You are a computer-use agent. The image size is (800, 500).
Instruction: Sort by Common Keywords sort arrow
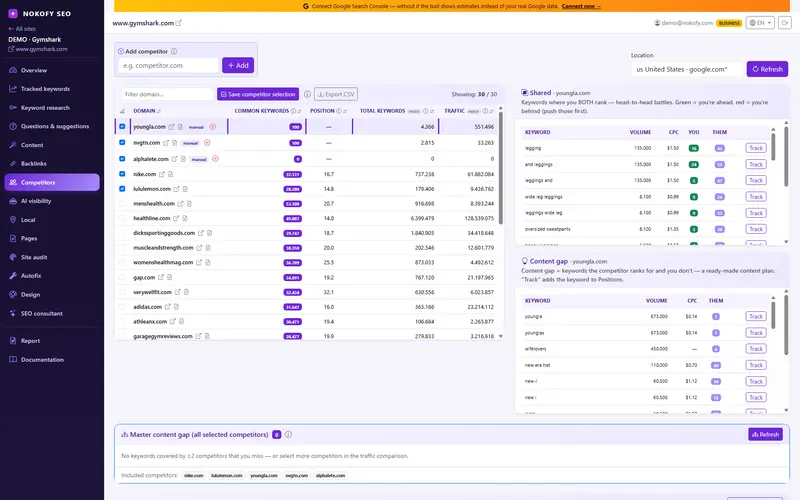coord(299,111)
